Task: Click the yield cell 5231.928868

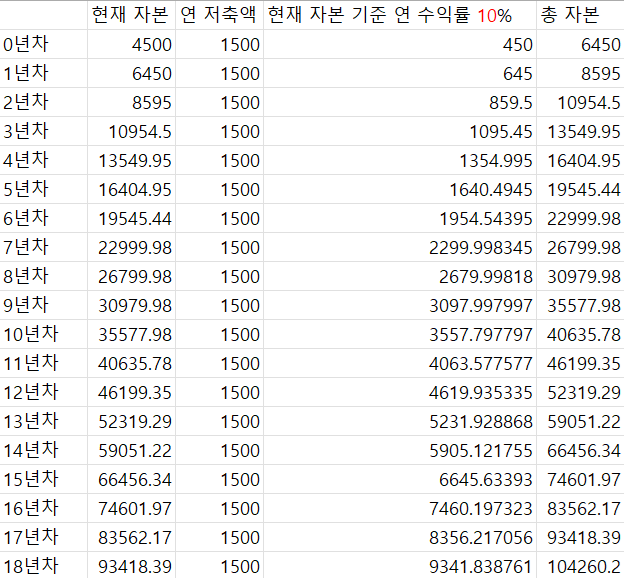Action: 400,422
